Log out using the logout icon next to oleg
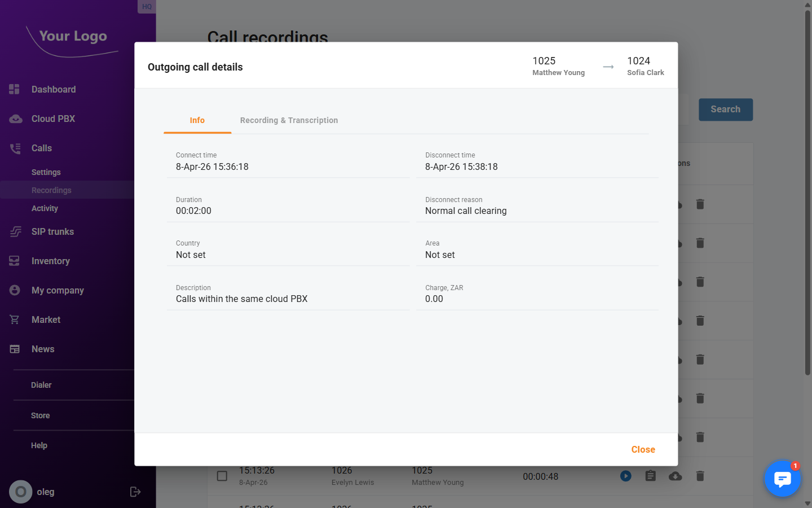This screenshot has width=812, height=508. point(135,492)
